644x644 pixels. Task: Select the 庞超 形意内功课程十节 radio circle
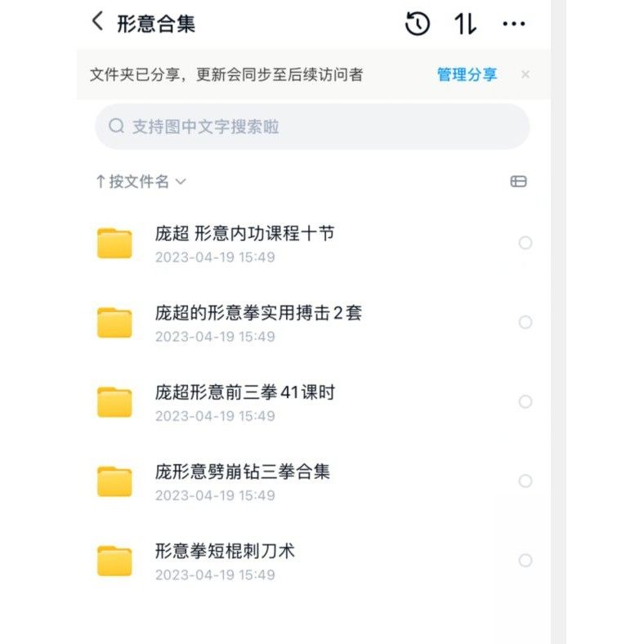[x=525, y=243]
